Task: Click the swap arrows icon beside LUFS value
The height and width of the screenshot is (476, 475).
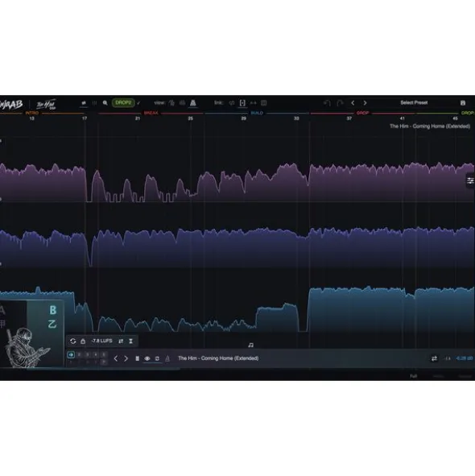Action: click(121, 341)
